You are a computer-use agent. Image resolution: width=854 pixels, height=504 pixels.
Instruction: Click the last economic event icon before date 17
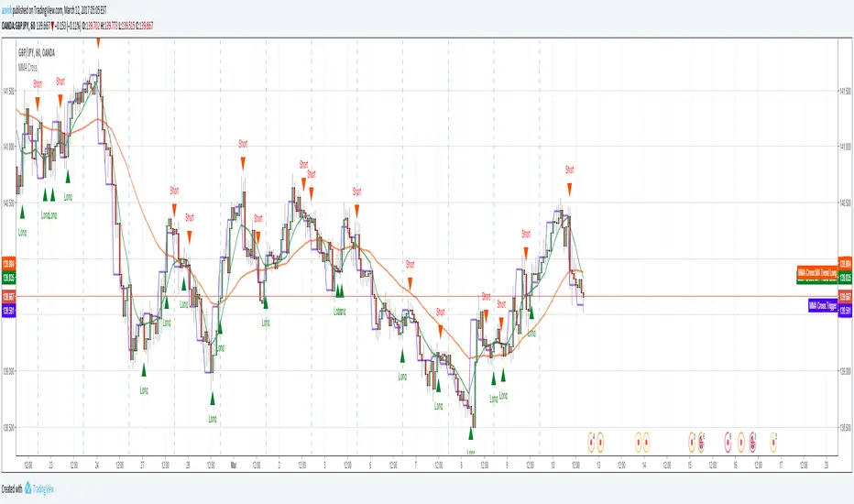(773, 443)
